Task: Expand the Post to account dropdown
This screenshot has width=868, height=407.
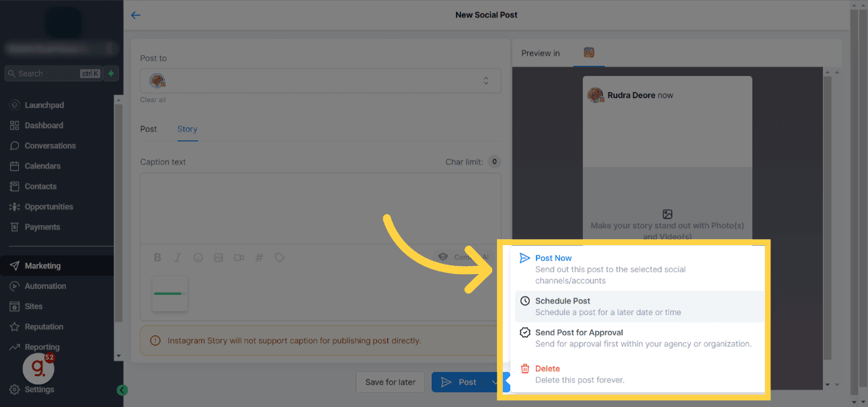Action: click(321, 81)
